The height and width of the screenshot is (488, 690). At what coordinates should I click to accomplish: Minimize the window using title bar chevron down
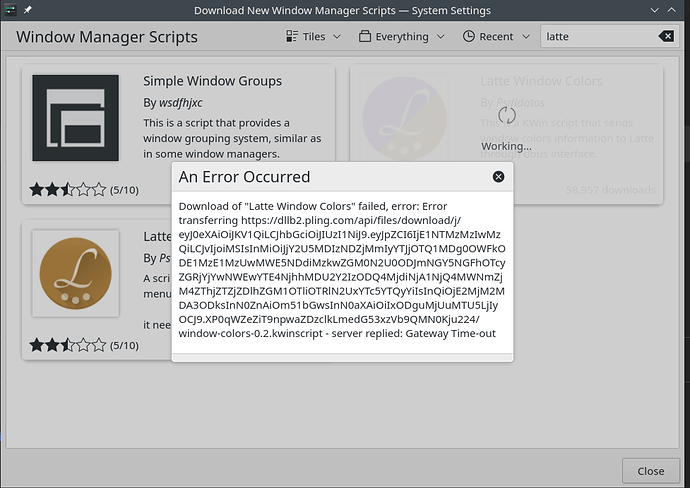pos(654,10)
